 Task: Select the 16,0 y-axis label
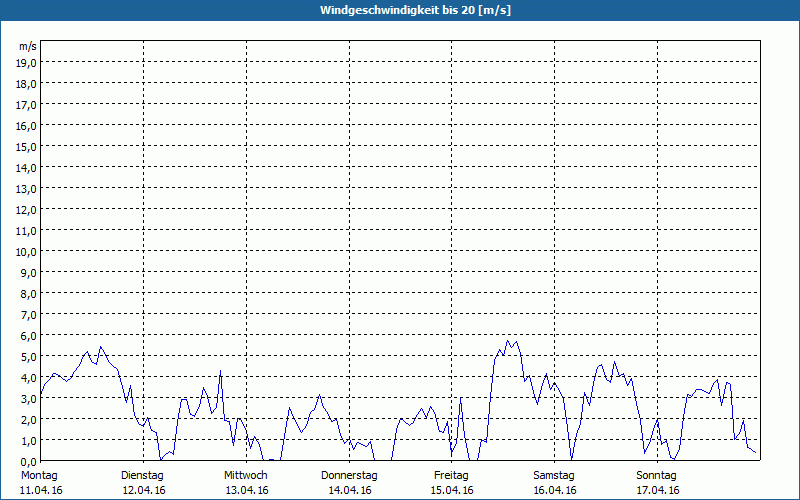coord(27,126)
